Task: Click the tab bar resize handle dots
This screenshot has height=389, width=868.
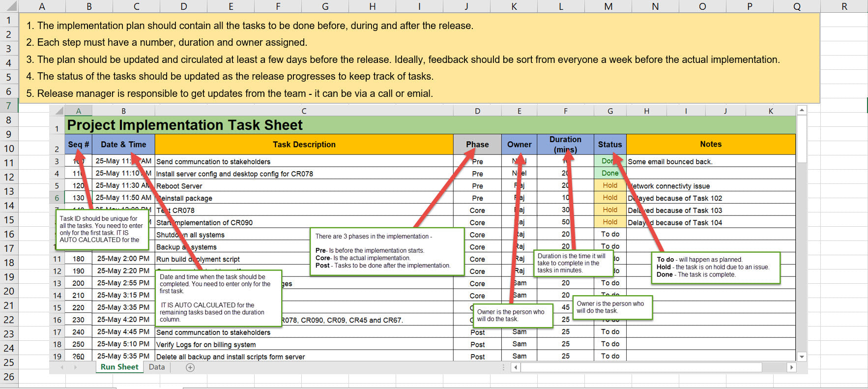Action: coord(503,367)
